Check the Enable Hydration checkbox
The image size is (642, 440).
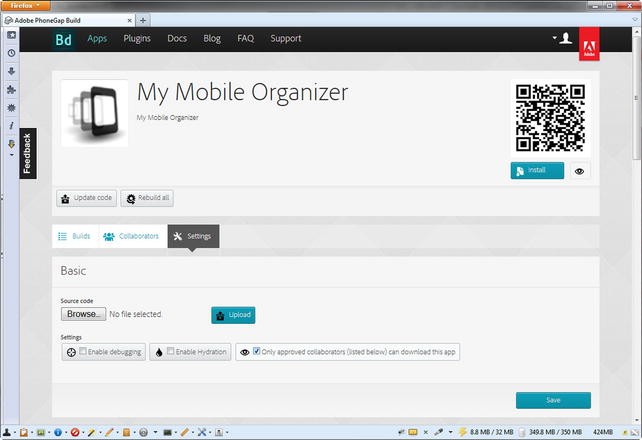coord(171,351)
